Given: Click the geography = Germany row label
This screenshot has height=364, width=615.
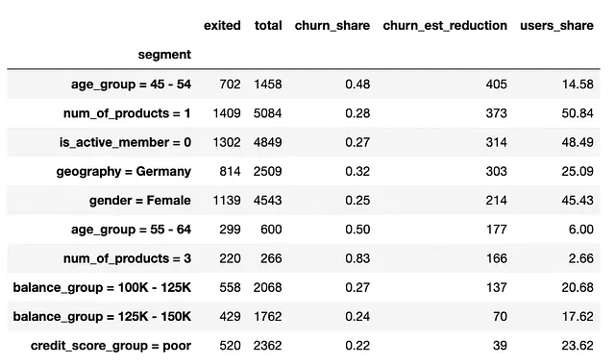Looking at the screenshot, I should (124, 171).
